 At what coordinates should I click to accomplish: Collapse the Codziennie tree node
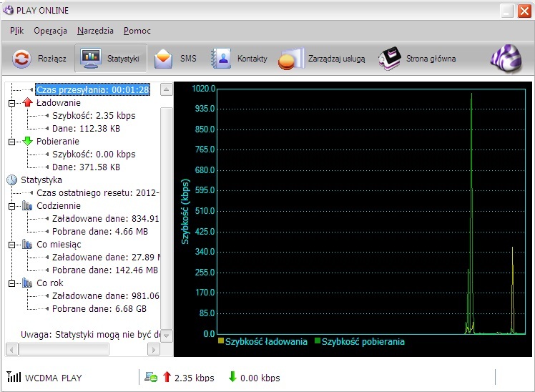click(12, 206)
